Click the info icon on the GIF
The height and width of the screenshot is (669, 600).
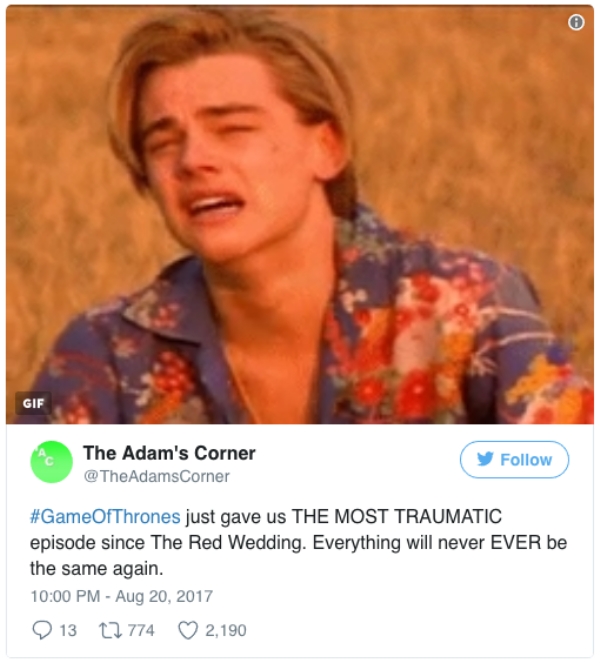click(x=576, y=22)
